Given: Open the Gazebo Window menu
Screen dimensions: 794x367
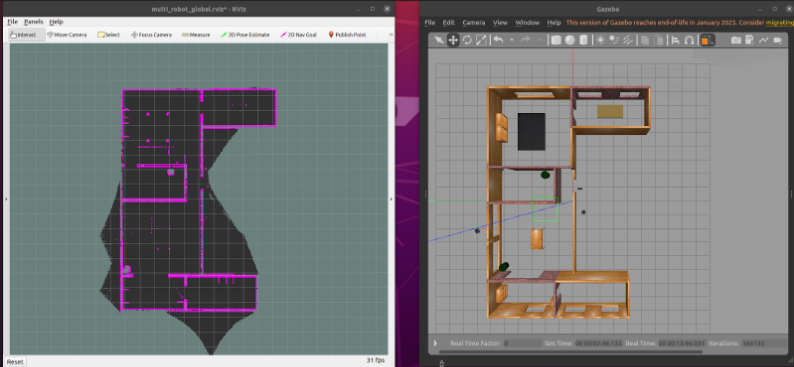Looking at the screenshot, I should [527, 23].
